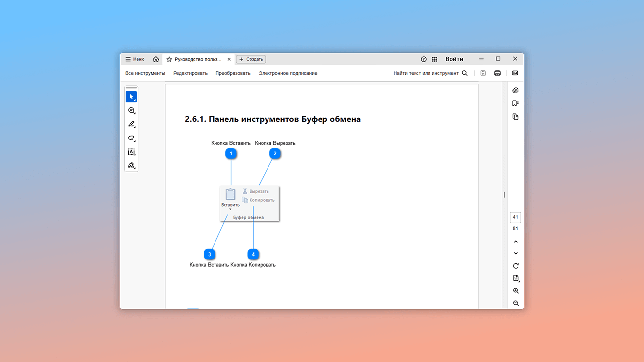The width and height of the screenshot is (644, 362).
Task: Click the Найти текст или инструмент search box
Action: 430,73
